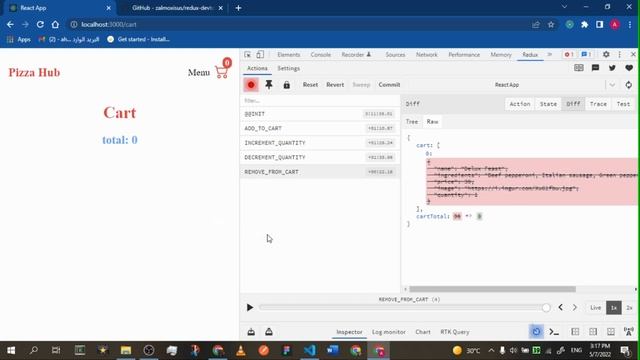
Task: Open DevTools settings gear
Action: click(x=606, y=55)
